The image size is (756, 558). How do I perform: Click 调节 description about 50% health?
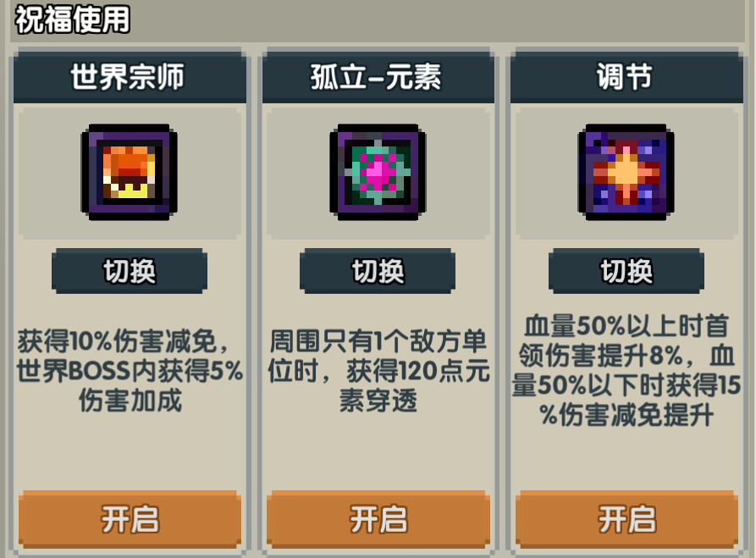click(626, 370)
